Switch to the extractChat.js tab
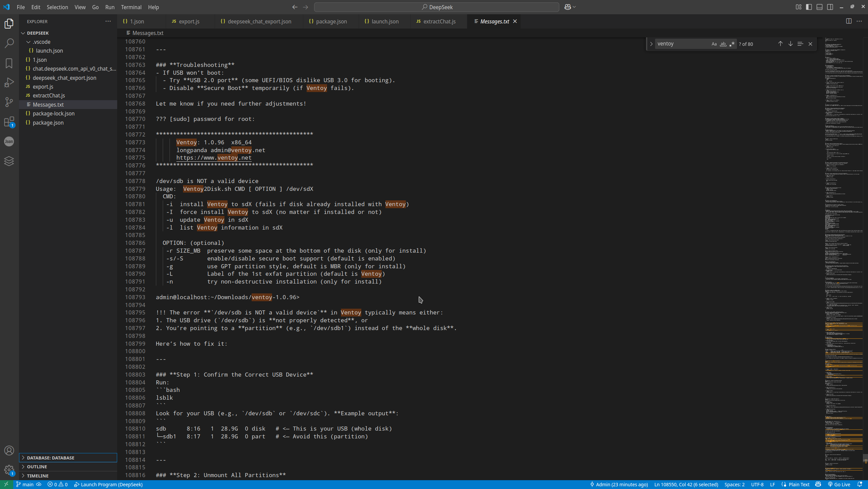Viewport: 868px width, 489px height. pyautogui.click(x=439, y=21)
